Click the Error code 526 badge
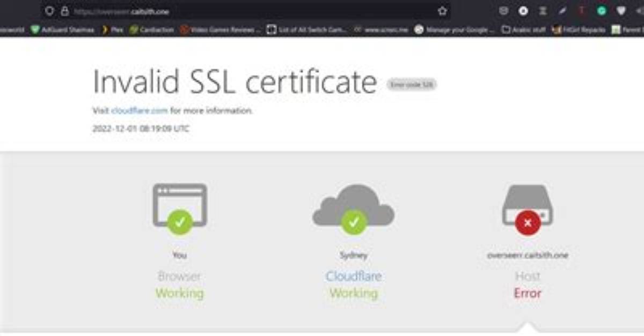 pos(412,84)
